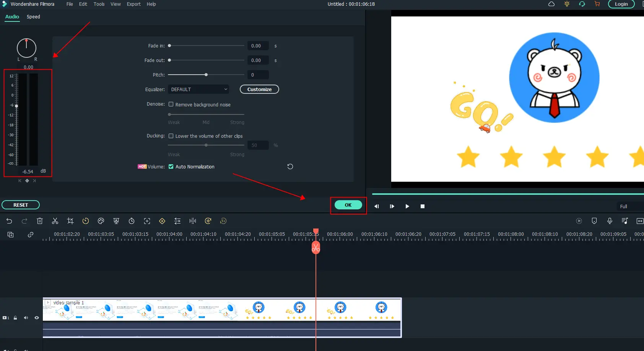Open the cloud icon in title bar
Viewport: 644px width, 351px height.
[551, 4]
